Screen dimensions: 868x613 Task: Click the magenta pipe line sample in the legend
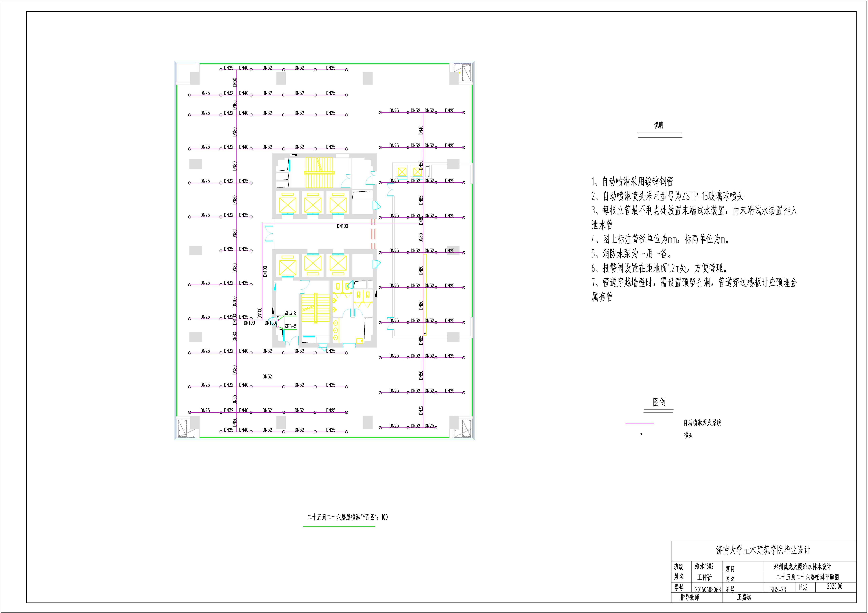[x=639, y=423]
